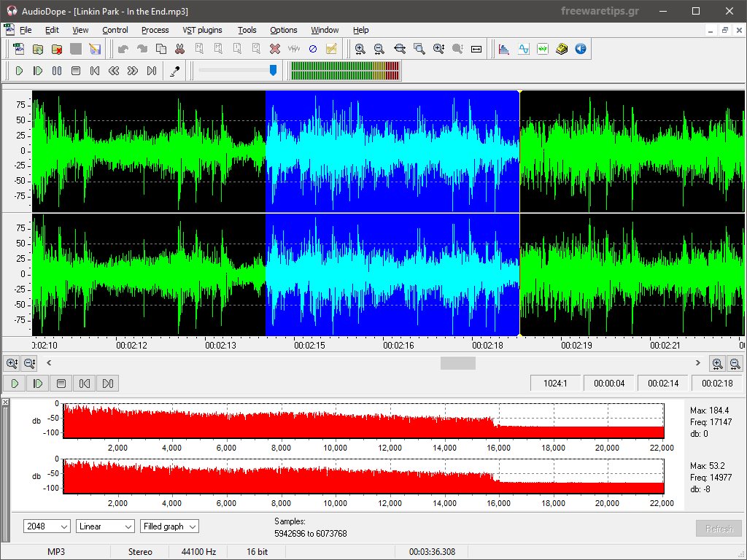
Task: Open the FFT size dropdown showing 2048
Action: tap(46, 526)
